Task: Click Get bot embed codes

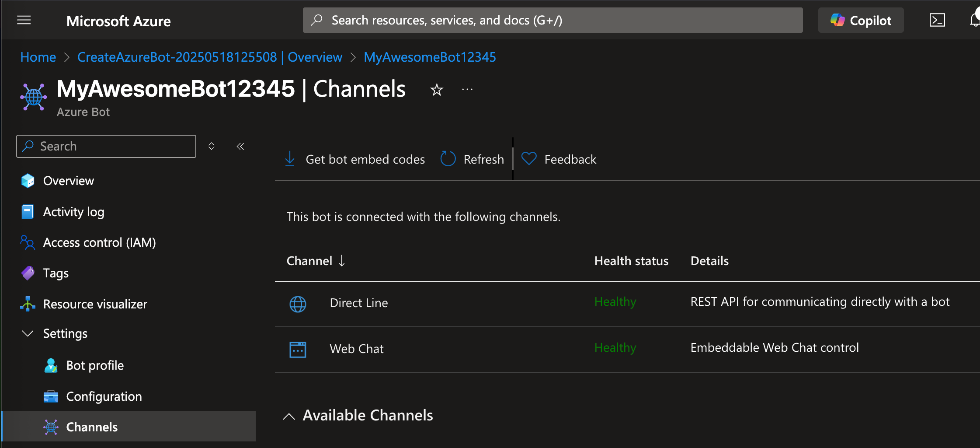Action: (x=354, y=159)
